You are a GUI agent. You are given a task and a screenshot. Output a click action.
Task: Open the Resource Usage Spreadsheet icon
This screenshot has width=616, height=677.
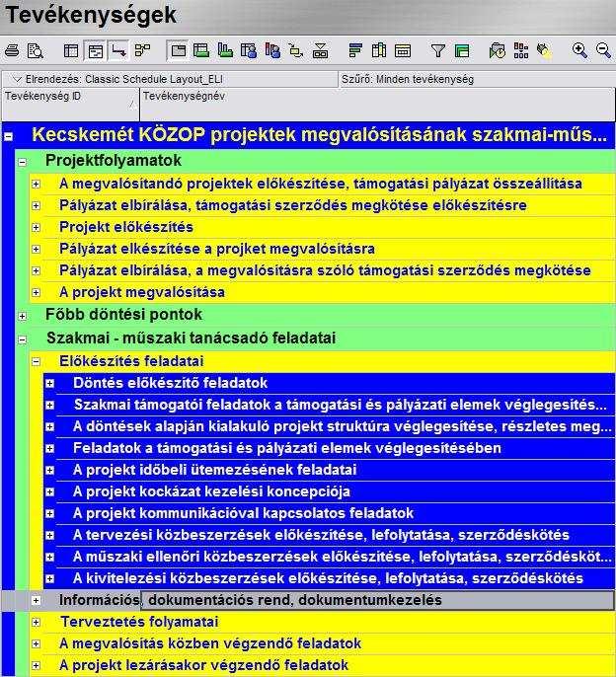pyautogui.click(x=249, y=51)
